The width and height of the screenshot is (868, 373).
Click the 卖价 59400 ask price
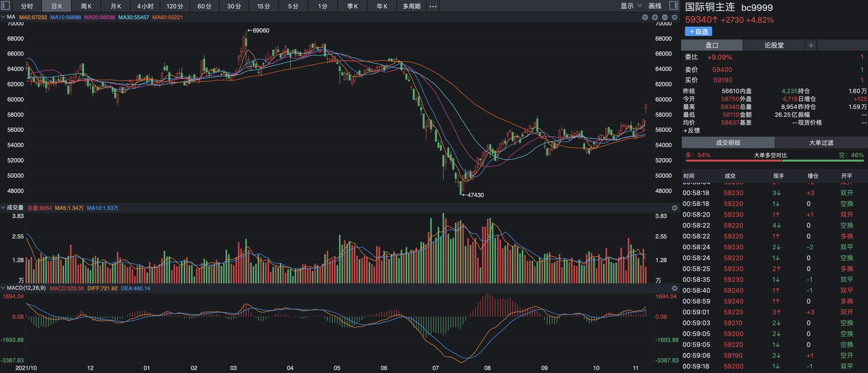(x=722, y=70)
